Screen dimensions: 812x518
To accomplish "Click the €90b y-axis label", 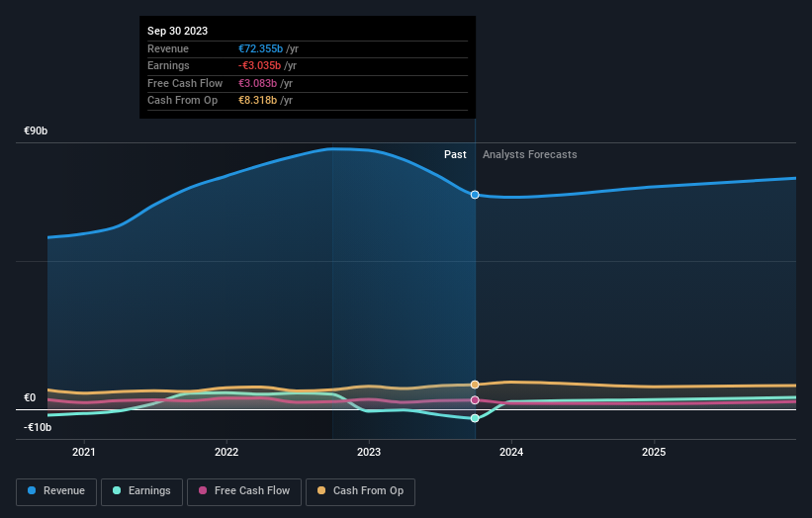I will click(x=36, y=130).
